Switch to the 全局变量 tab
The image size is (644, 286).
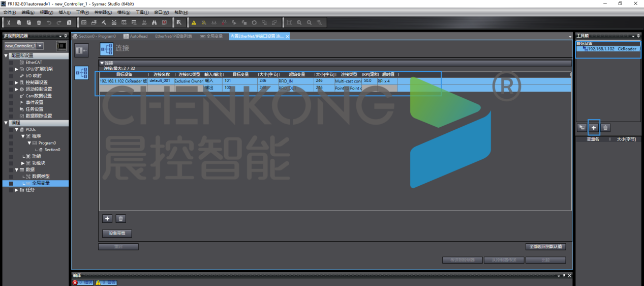tap(211, 36)
